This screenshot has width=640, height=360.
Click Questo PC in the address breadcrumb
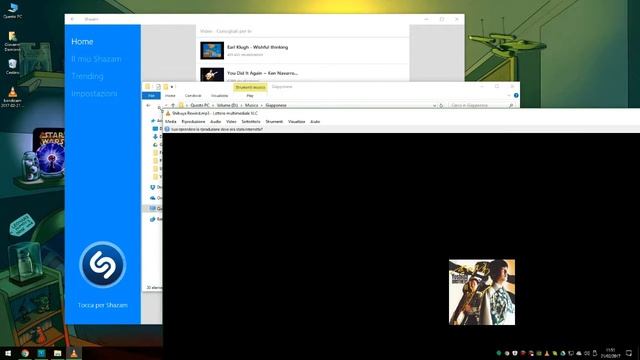tap(200, 105)
